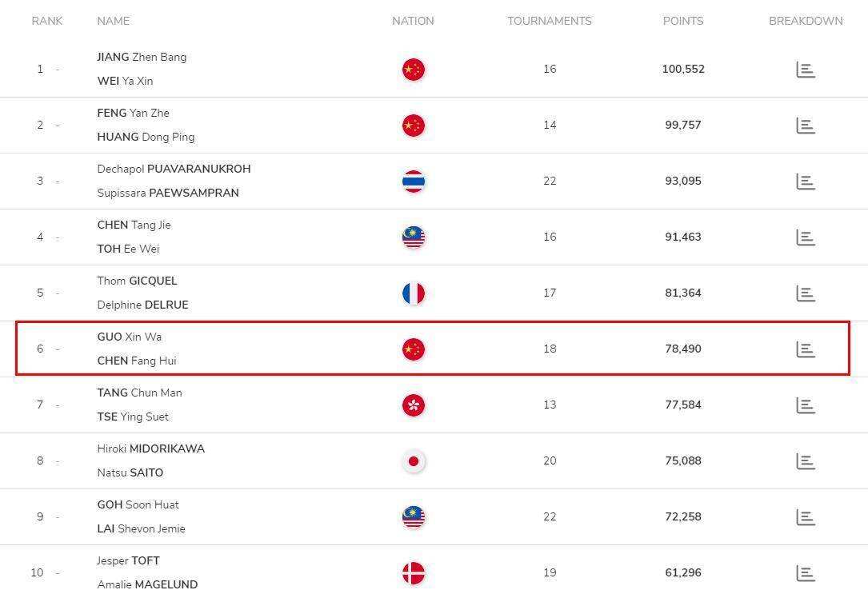
Task: Open player WEI Ya Xin's profile
Action: click(x=125, y=81)
